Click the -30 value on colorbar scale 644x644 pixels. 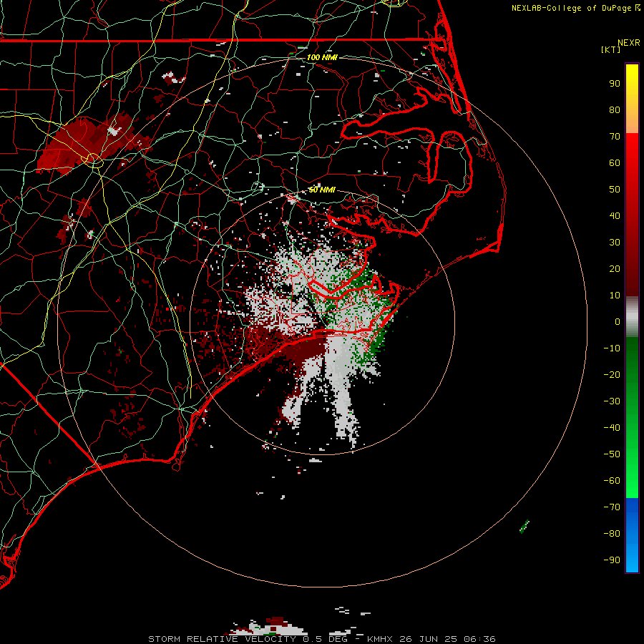612,401
